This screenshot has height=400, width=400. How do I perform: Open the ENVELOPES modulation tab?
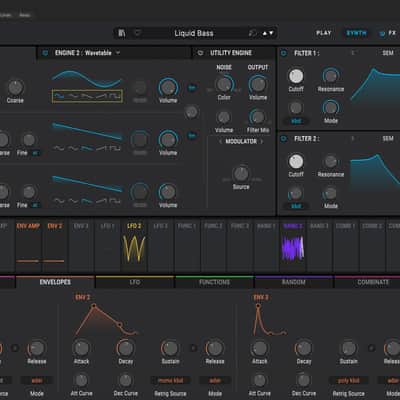(x=55, y=282)
